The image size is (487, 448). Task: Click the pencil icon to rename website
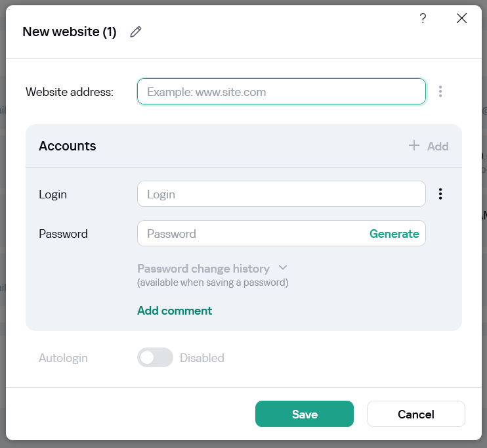(136, 32)
